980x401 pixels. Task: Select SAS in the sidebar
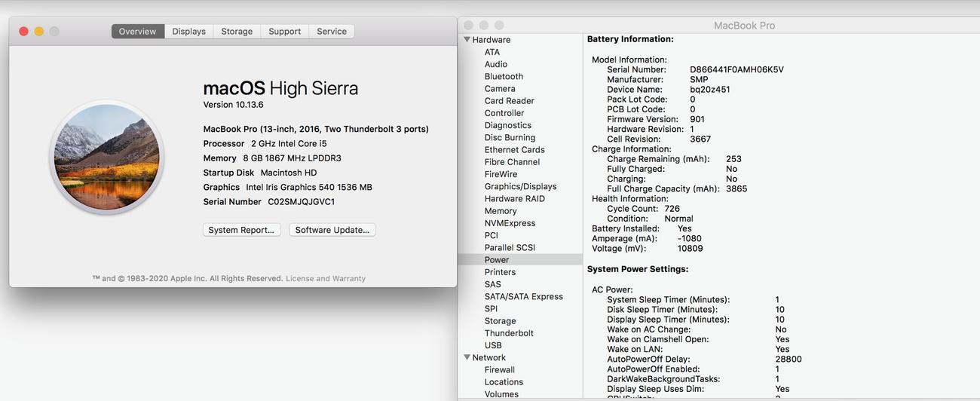point(493,284)
